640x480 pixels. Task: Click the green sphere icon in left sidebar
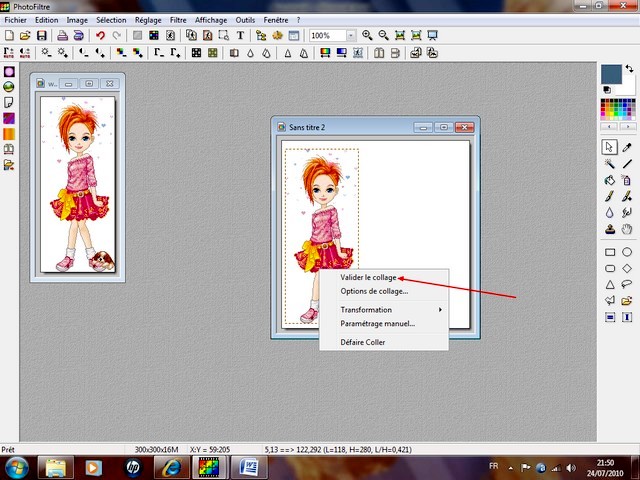[9, 87]
